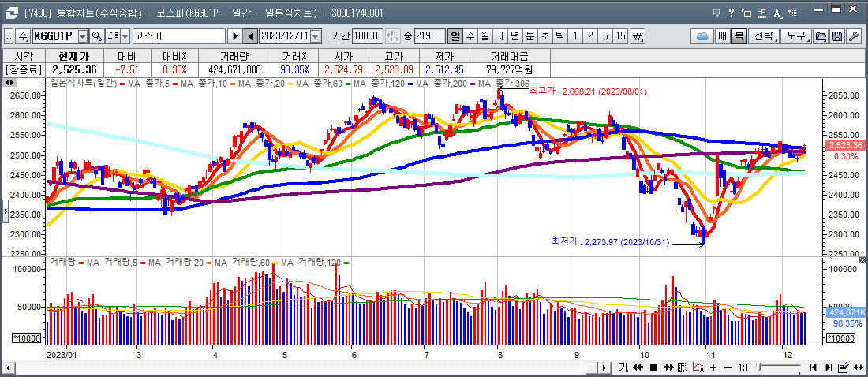Open the 전략 strategy menu
This screenshot has height=377, width=868.
[x=763, y=36]
